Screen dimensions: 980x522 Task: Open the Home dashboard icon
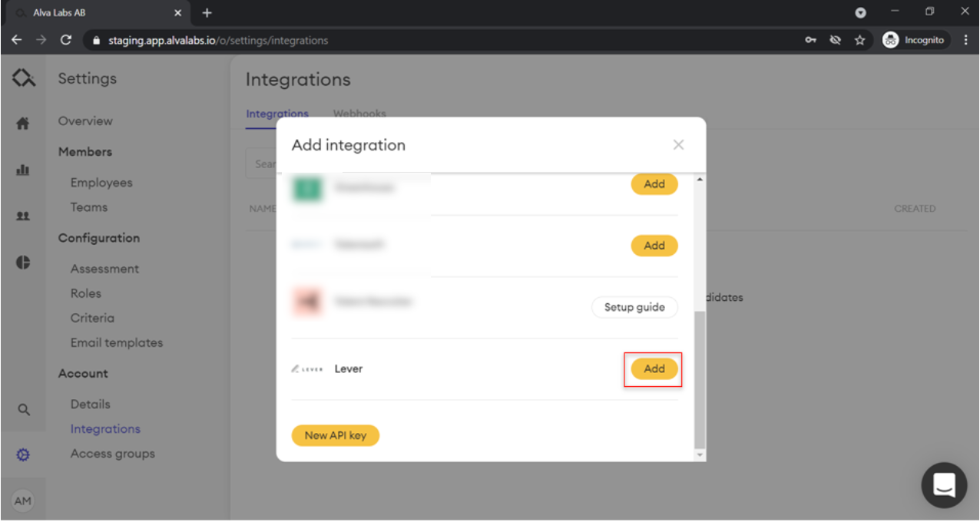click(x=23, y=121)
